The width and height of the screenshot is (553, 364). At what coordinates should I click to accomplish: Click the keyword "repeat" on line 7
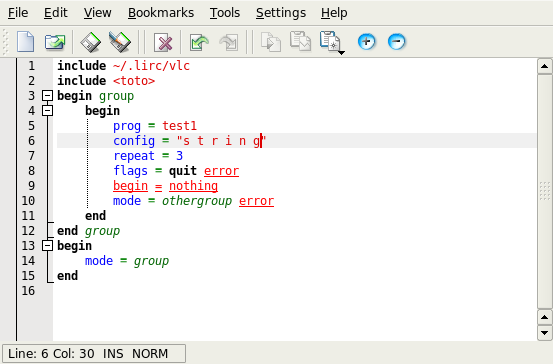click(x=134, y=156)
